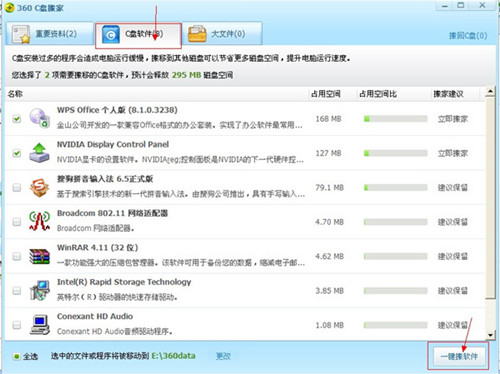
Task: Switch to the C盘软件 tab
Action: [x=138, y=35]
